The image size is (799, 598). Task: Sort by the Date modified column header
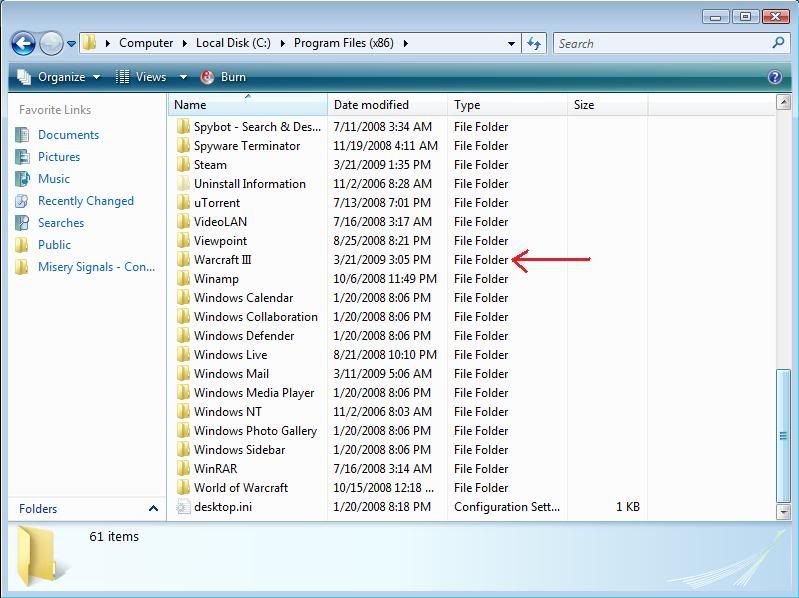[387, 105]
